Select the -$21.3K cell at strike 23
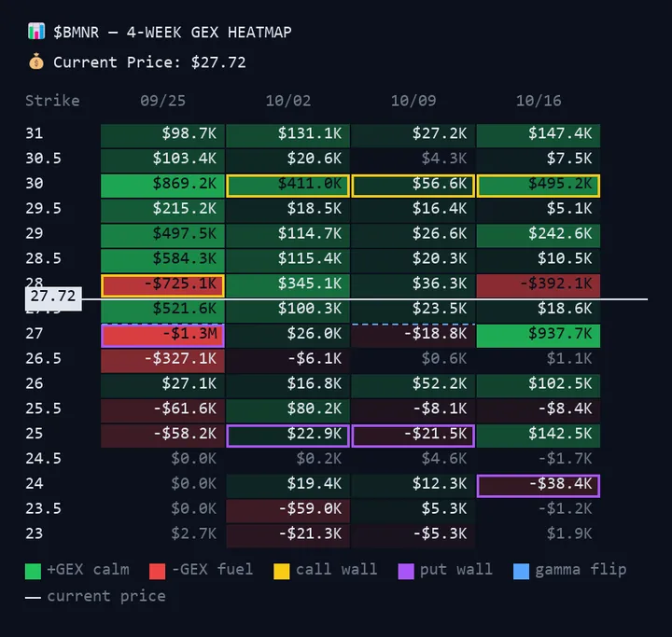This screenshot has height=637, width=672. [x=287, y=536]
